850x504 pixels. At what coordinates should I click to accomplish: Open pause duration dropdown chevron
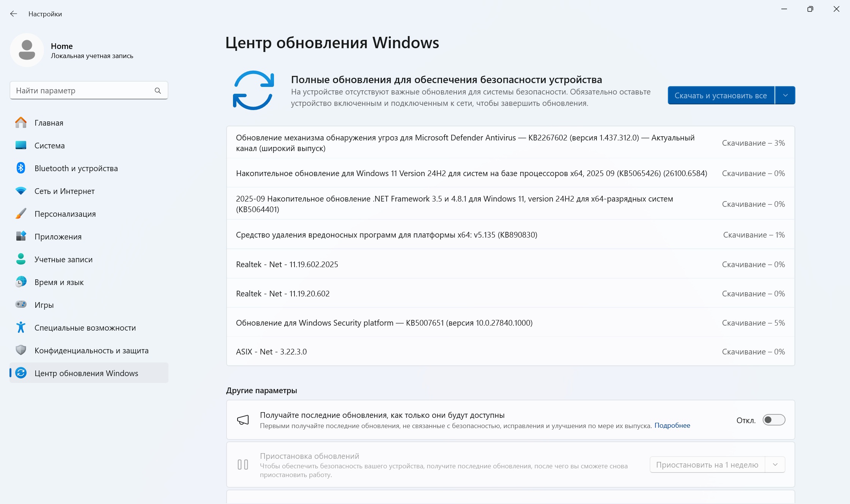pos(775,465)
